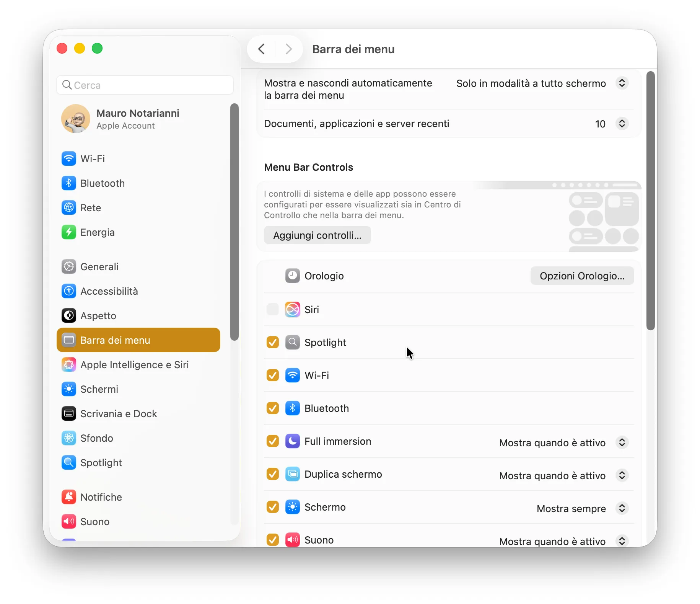Select the Wi-Fi settings icon in sidebar
The image size is (700, 604).
[69, 158]
